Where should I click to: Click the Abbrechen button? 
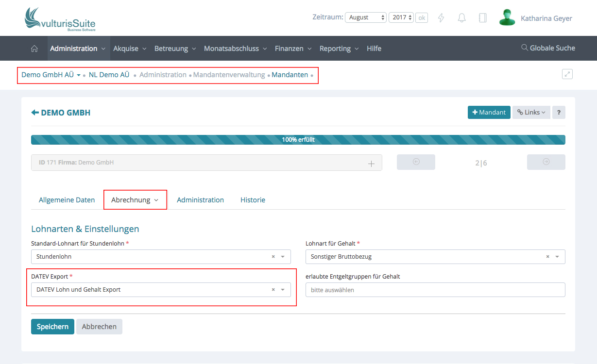tap(99, 327)
